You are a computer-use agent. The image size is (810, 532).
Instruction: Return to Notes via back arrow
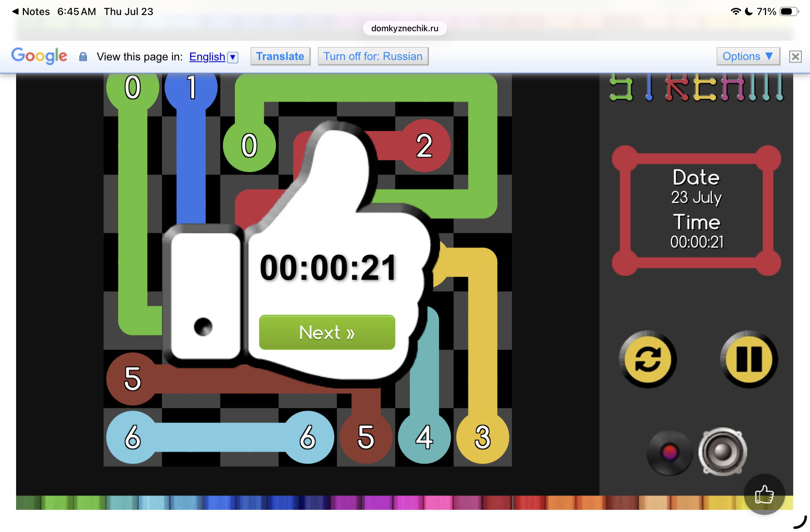pyautogui.click(x=31, y=11)
